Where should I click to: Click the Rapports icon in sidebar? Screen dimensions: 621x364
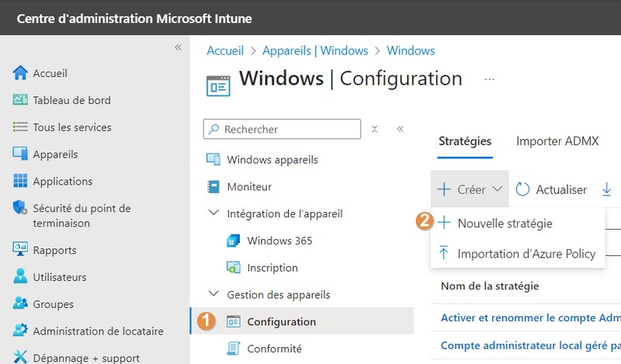(21, 250)
